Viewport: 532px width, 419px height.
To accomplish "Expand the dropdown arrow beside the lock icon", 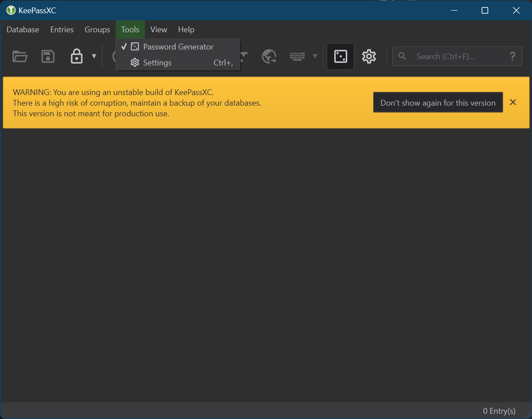I will (94, 56).
